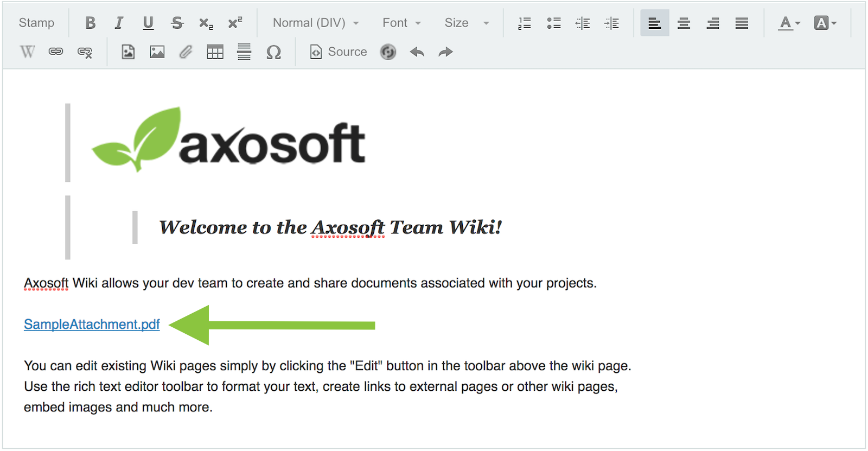Open the text color picker
868x451 pixels.
click(789, 23)
